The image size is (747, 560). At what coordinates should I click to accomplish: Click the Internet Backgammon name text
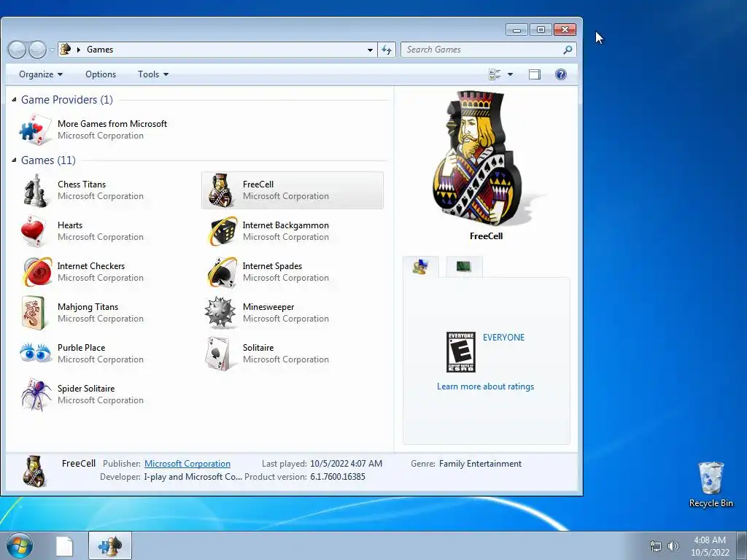tap(285, 225)
